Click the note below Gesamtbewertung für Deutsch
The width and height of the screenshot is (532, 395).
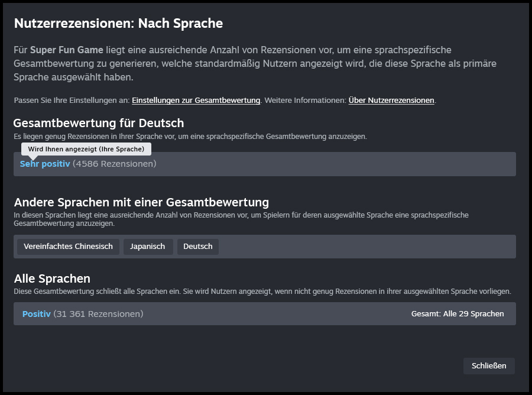[x=190, y=137]
